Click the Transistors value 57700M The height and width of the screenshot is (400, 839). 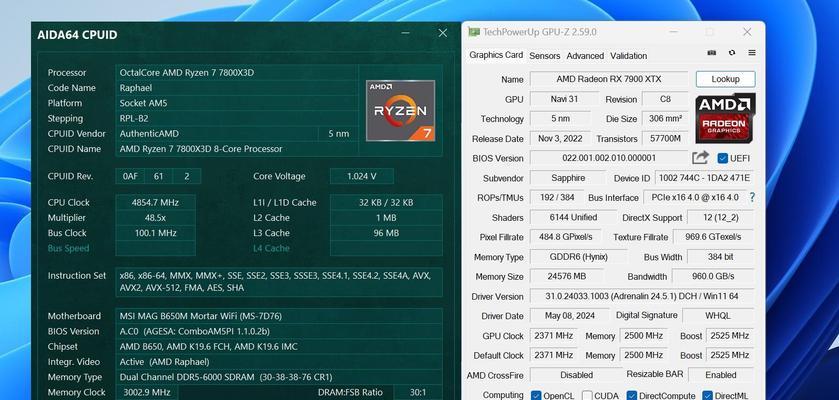tap(665, 139)
